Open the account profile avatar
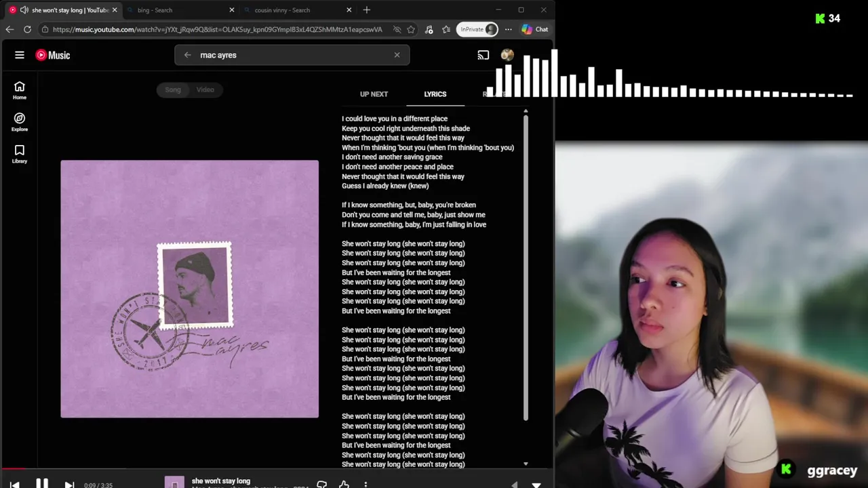This screenshot has height=488, width=868. coord(507,55)
